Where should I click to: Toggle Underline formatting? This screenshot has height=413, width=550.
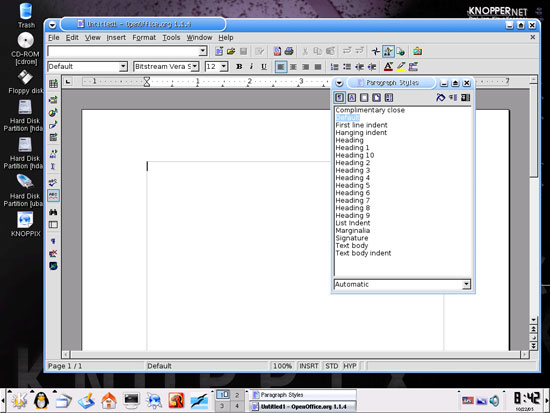[264, 67]
